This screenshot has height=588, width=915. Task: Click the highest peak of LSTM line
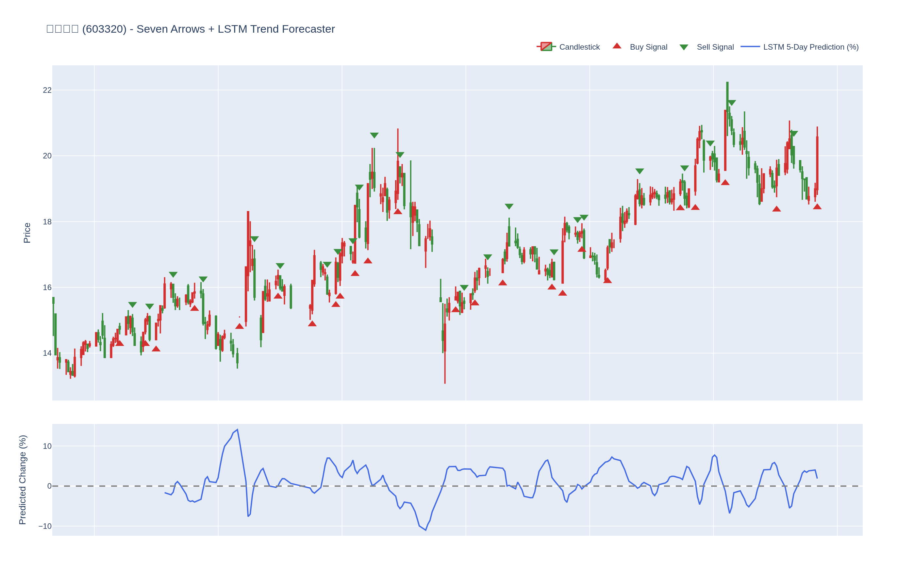tap(237, 430)
